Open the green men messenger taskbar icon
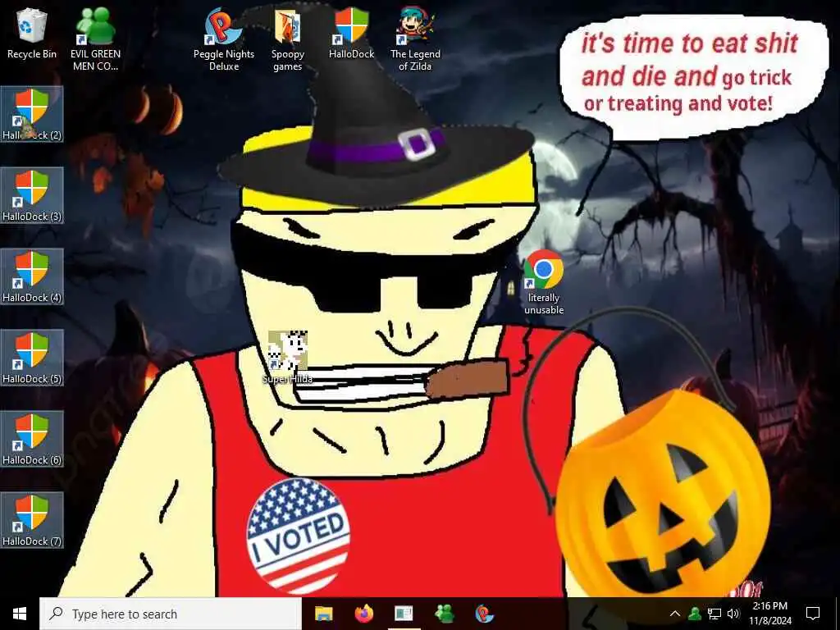 pyautogui.click(x=444, y=614)
